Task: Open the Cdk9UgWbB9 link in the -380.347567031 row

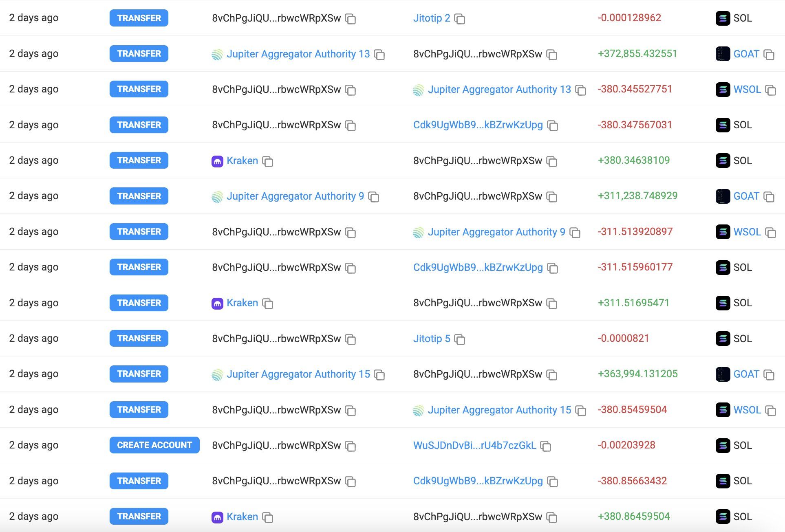Action: click(478, 125)
